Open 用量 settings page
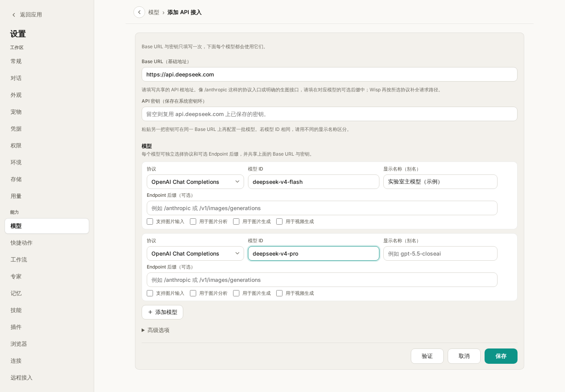The height and width of the screenshot is (392, 565). tap(47, 196)
